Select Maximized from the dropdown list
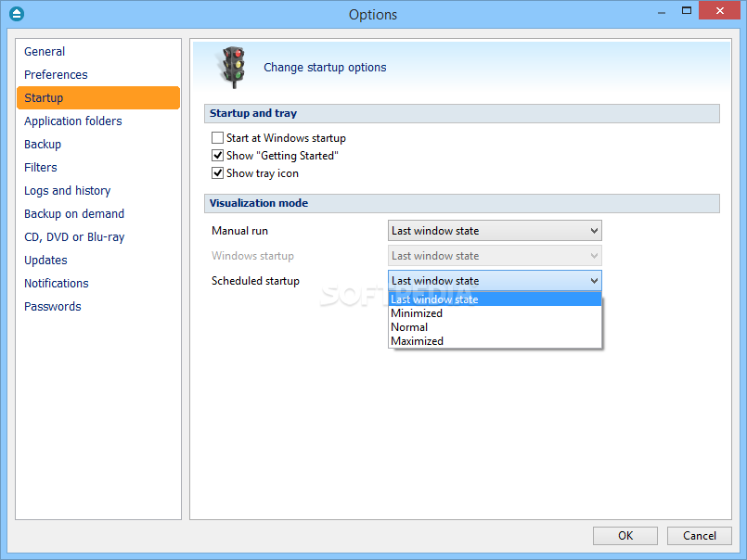This screenshot has height=560, width=747. pyautogui.click(x=495, y=341)
